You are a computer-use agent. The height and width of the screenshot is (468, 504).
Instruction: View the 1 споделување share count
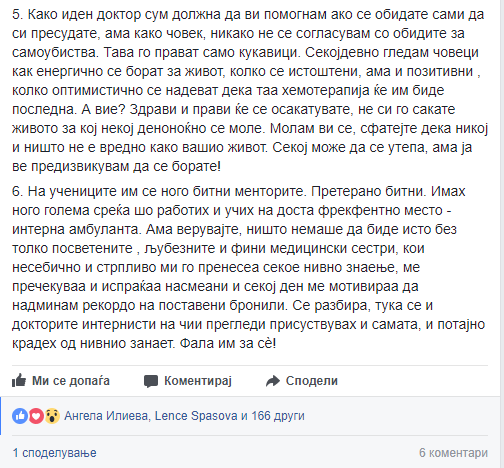(54, 453)
